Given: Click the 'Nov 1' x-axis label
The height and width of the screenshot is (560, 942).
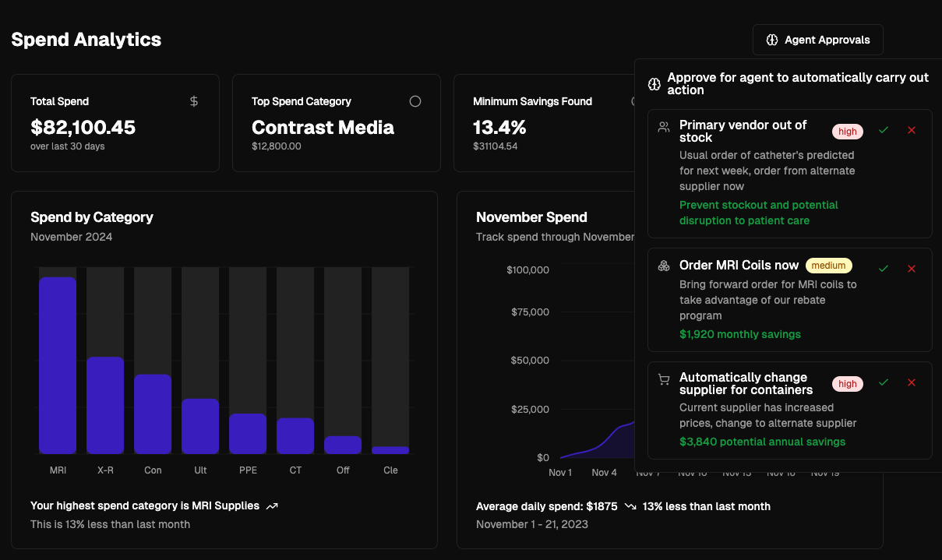Looking at the screenshot, I should coord(560,473).
